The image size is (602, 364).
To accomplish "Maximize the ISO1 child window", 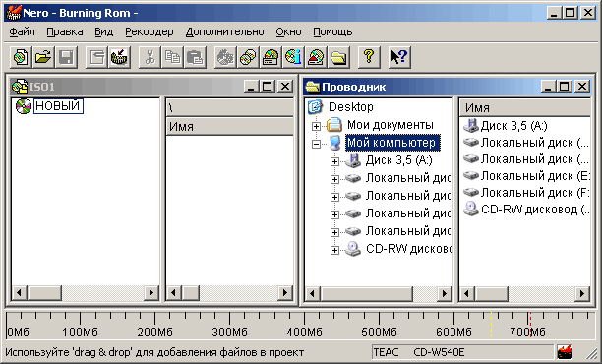I will point(268,87).
